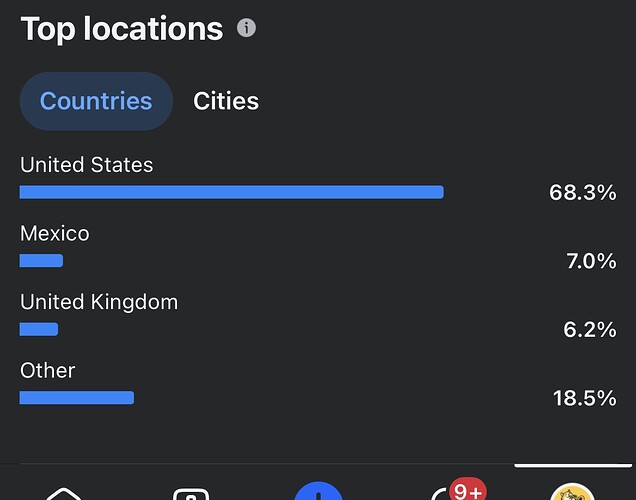Click the United States percentage bar
The image size is (636, 500).
(x=231, y=192)
